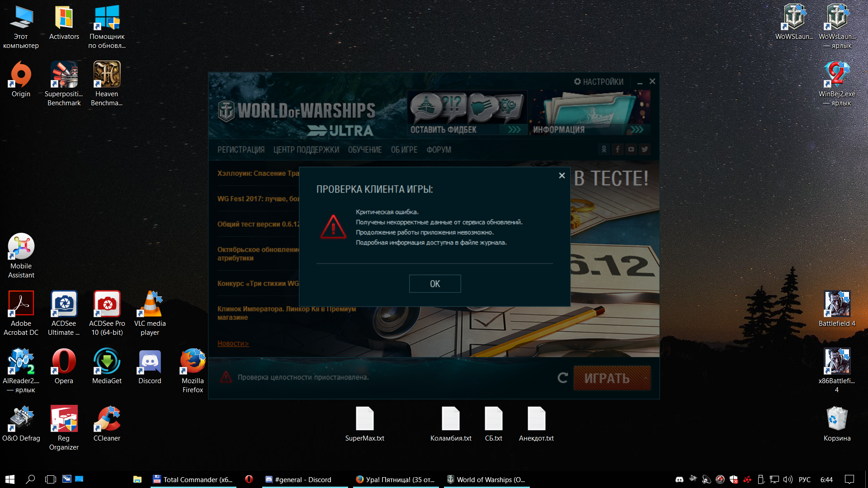The width and height of the screenshot is (868, 488).
Task: Select the O&O Defrag desktop icon
Action: tap(21, 424)
